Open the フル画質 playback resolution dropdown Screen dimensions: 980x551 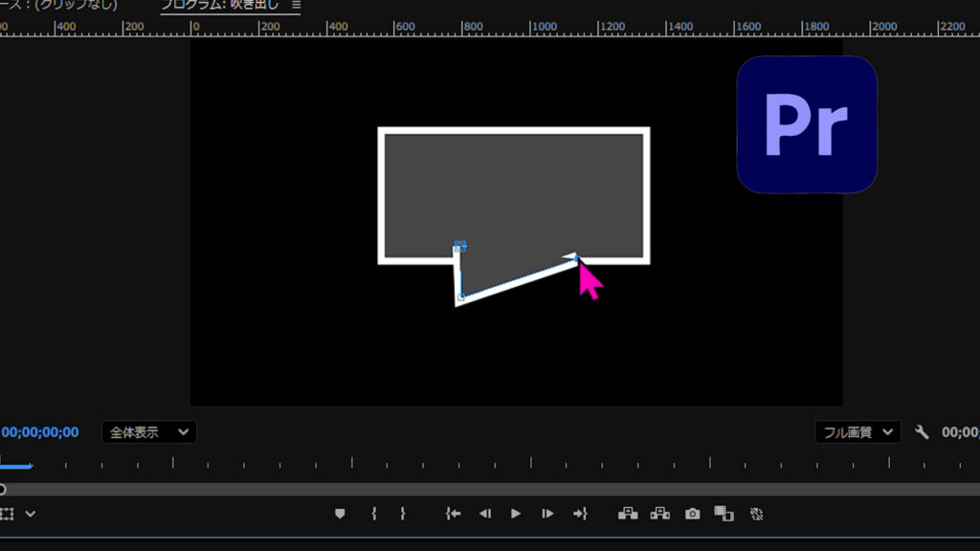tap(858, 432)
